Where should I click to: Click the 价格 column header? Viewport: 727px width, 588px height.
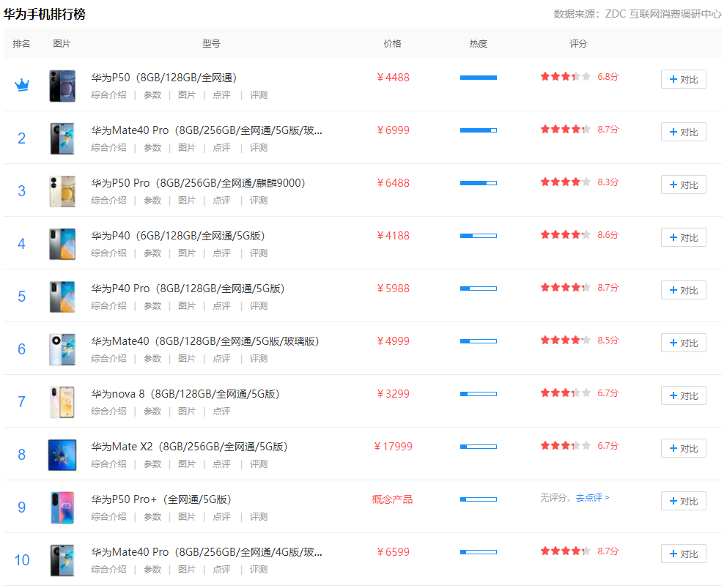(392, 43)
